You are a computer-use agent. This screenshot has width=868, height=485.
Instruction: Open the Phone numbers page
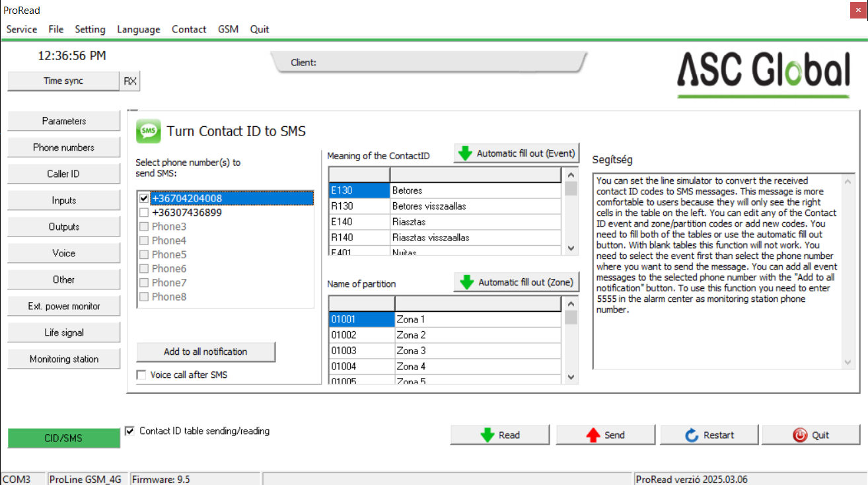pyautogui.click(x=64, y=147)
